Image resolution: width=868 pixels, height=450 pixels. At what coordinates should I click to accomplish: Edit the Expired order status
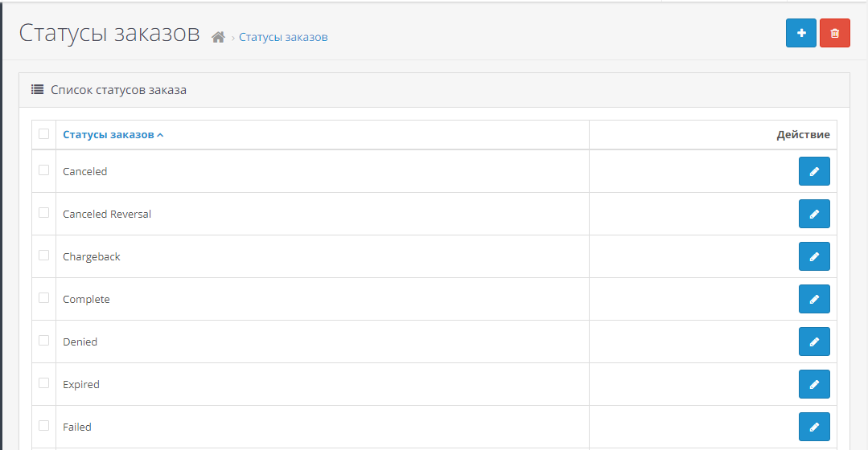point(813,384)
